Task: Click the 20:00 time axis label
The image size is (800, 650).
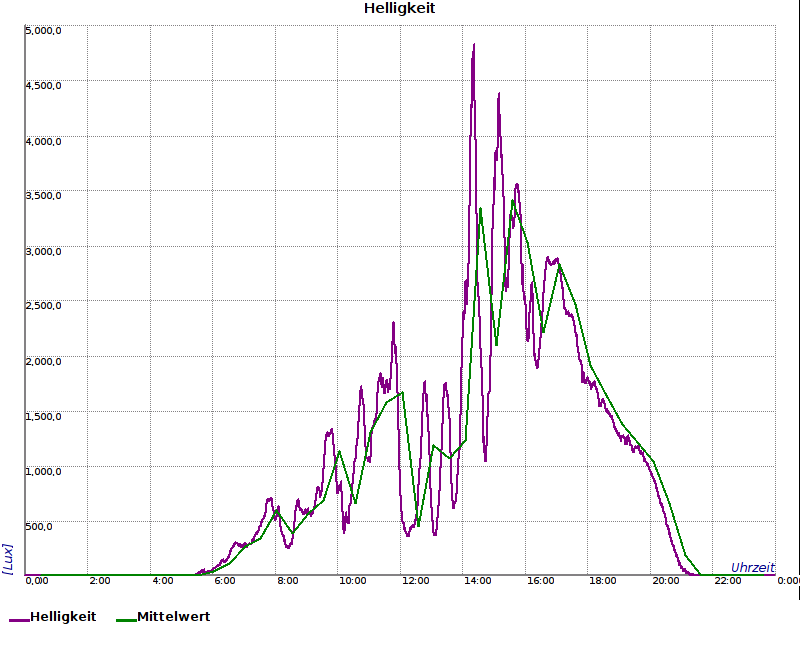Action: 666,581
